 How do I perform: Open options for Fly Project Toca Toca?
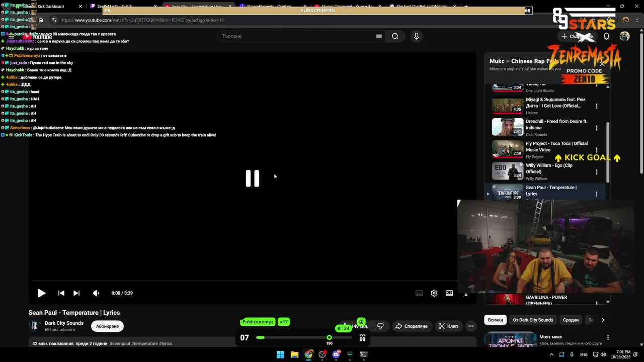click(x=597, y=150)
